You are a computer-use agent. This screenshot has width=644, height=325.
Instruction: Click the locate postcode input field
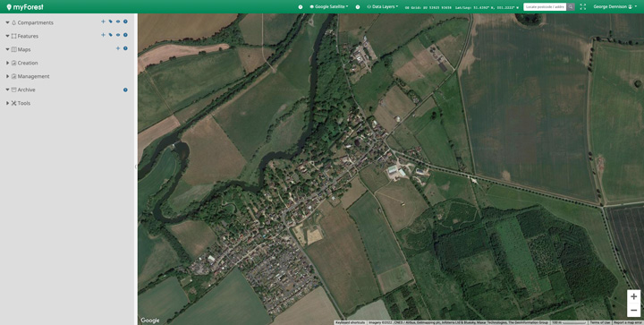pos(545,7)
